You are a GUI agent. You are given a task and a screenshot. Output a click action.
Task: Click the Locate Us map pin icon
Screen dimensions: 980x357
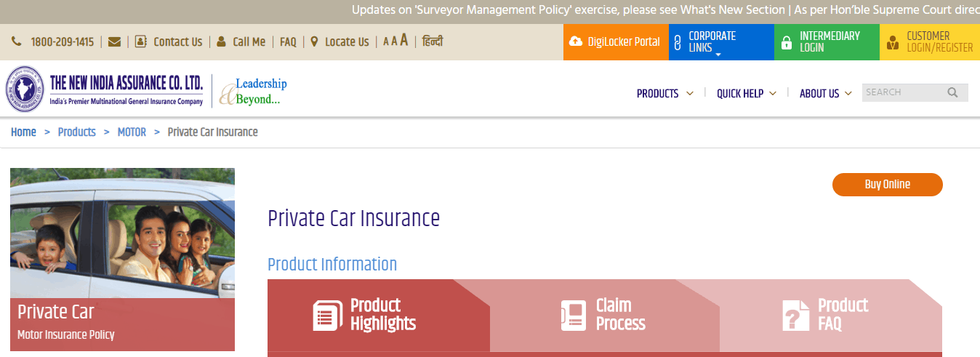(x=314, y=42)
